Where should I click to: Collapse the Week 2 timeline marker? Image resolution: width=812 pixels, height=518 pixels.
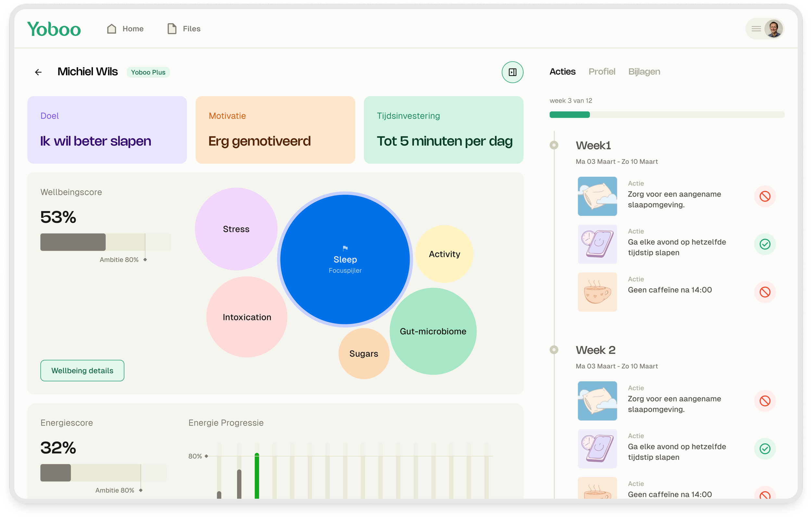[554, 350]
